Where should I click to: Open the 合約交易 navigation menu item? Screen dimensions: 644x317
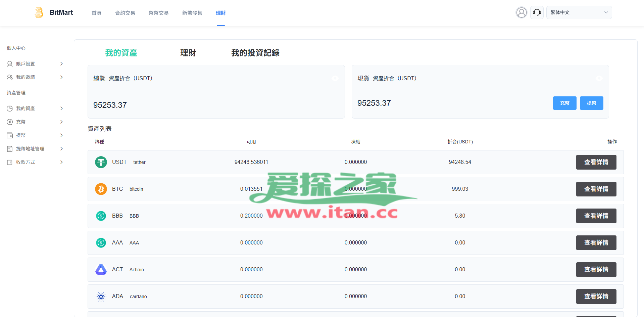point(125,13)
